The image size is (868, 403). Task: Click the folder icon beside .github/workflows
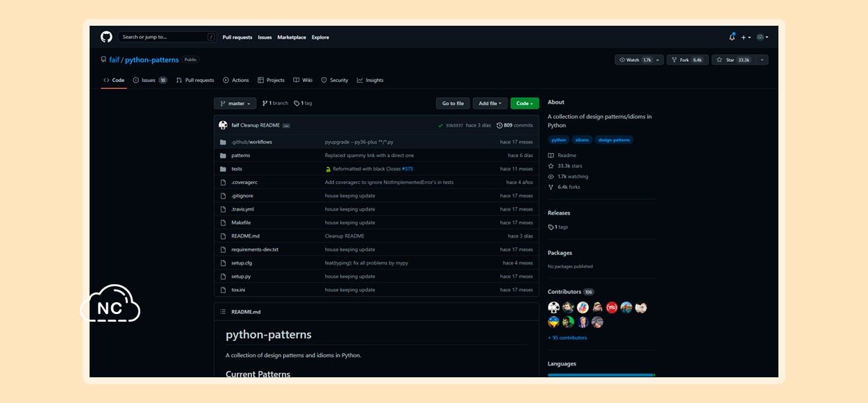click(223, 142)
